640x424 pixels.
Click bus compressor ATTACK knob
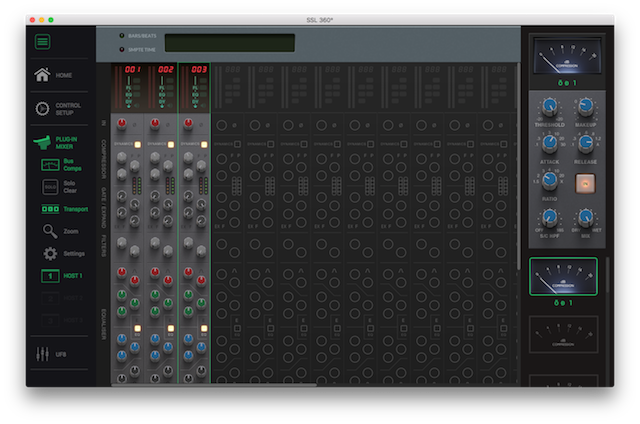tap(549, 142)
